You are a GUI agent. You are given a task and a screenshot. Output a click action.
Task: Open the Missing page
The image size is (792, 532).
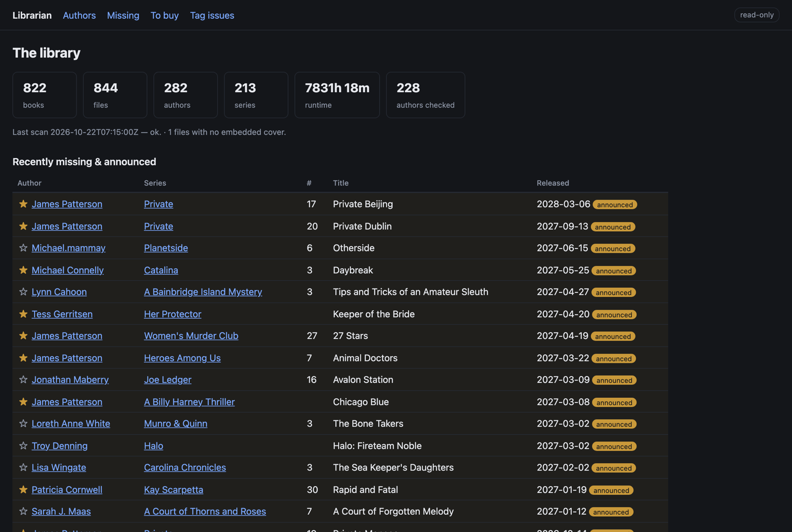point(123,15)
